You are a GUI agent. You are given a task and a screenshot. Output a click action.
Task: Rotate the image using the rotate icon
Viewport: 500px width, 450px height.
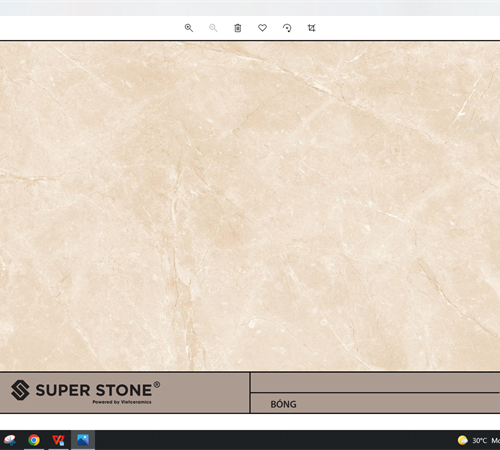[x=287, y=28]
